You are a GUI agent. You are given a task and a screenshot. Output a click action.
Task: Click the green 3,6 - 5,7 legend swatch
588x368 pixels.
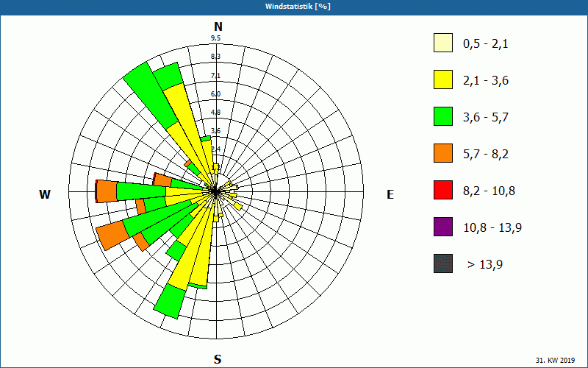[443, 116]
